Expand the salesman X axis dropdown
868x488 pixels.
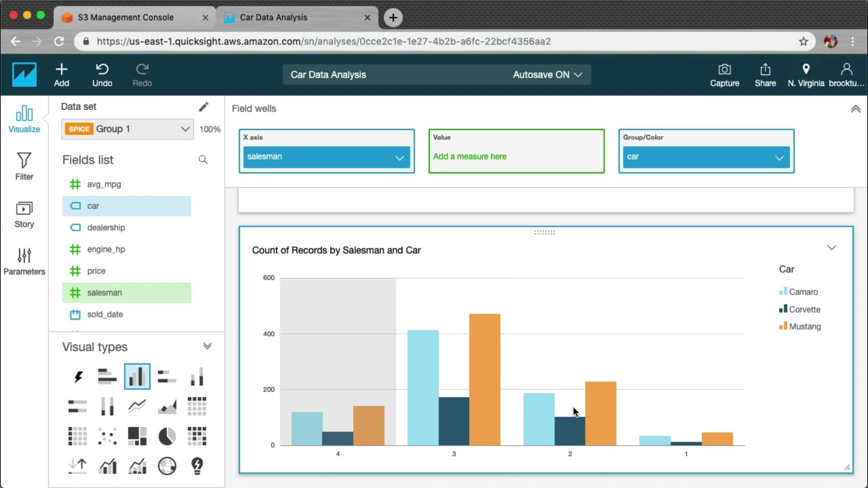click(399, 158)
